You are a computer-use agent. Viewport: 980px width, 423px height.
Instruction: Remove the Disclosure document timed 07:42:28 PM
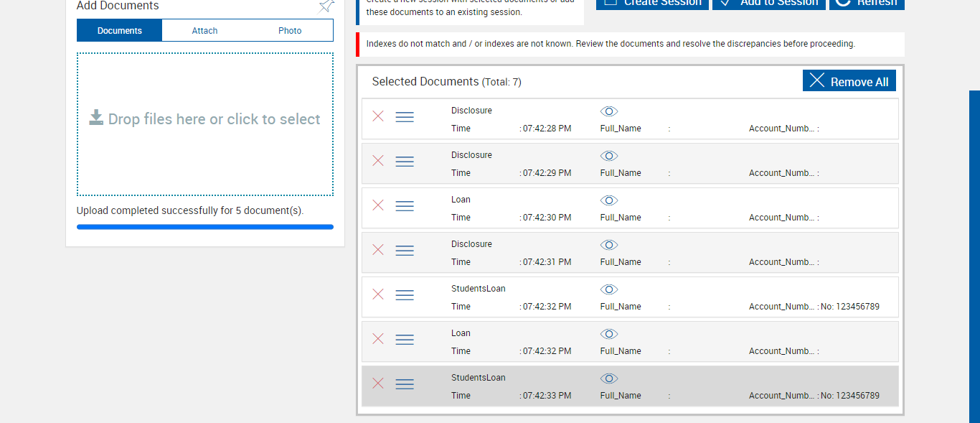coord(378,116)
